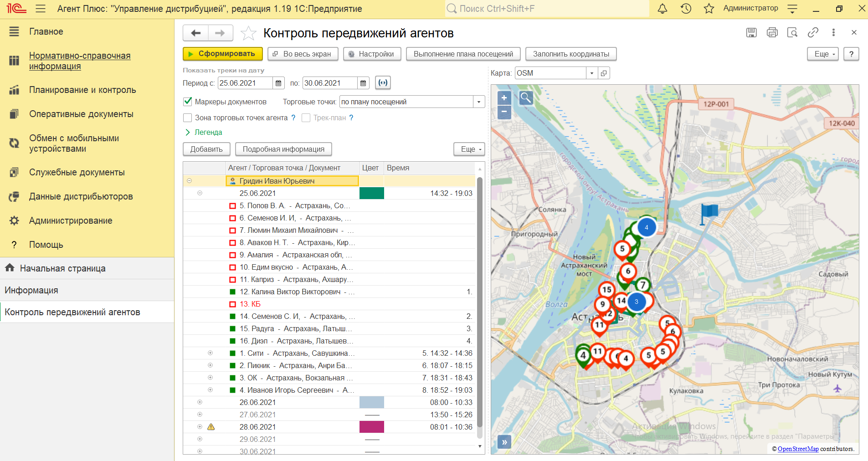The width and height of the screenshot is (868, 461).
Task: Expand row 1. Сити documents
Action: tap(210, 353)
